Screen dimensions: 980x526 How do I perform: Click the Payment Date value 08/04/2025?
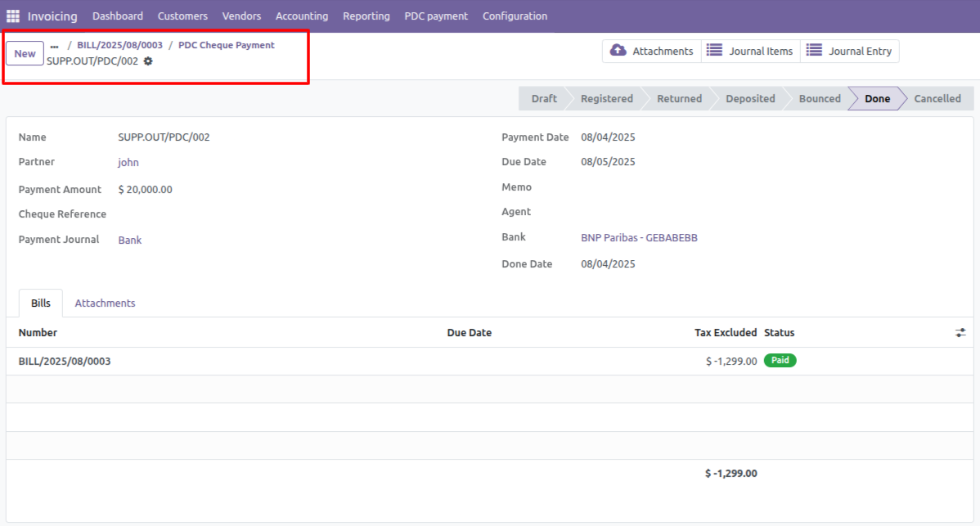(608, 137)
